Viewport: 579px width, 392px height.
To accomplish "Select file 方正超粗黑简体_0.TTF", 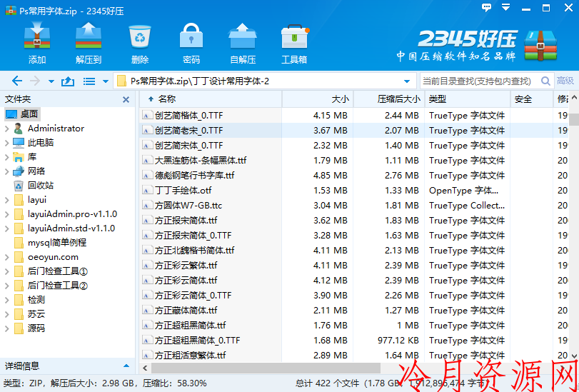I will [x=198, y=341].
